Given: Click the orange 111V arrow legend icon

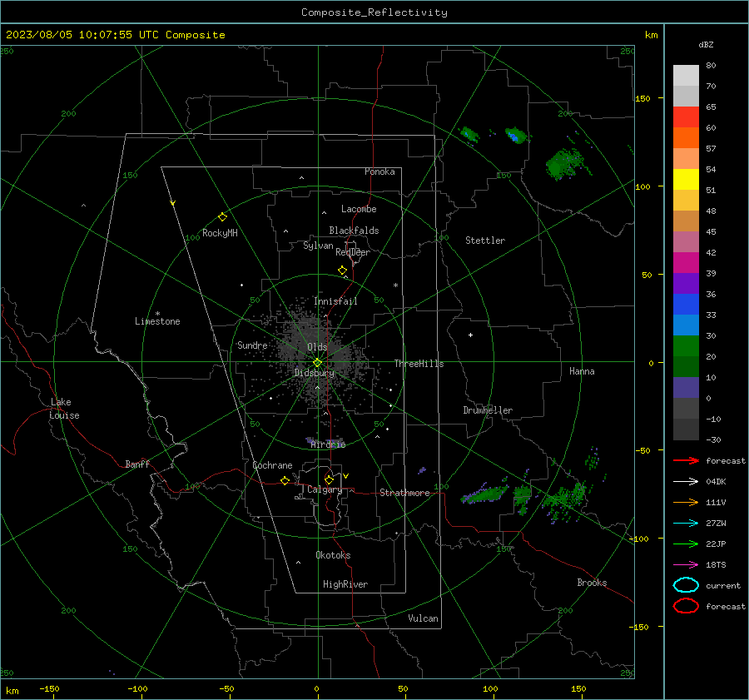Looking at the screenshot, I should coord(686,502).
